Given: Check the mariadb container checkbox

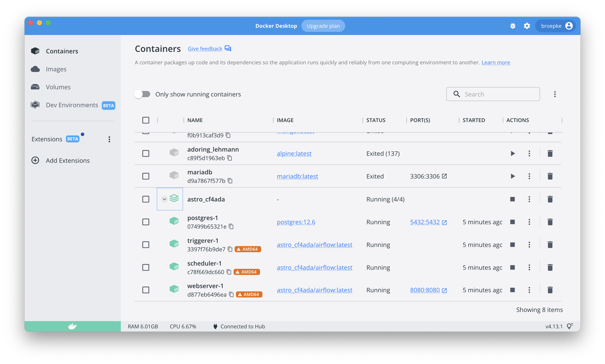Looking at the screenshot, I should point(146,176).
